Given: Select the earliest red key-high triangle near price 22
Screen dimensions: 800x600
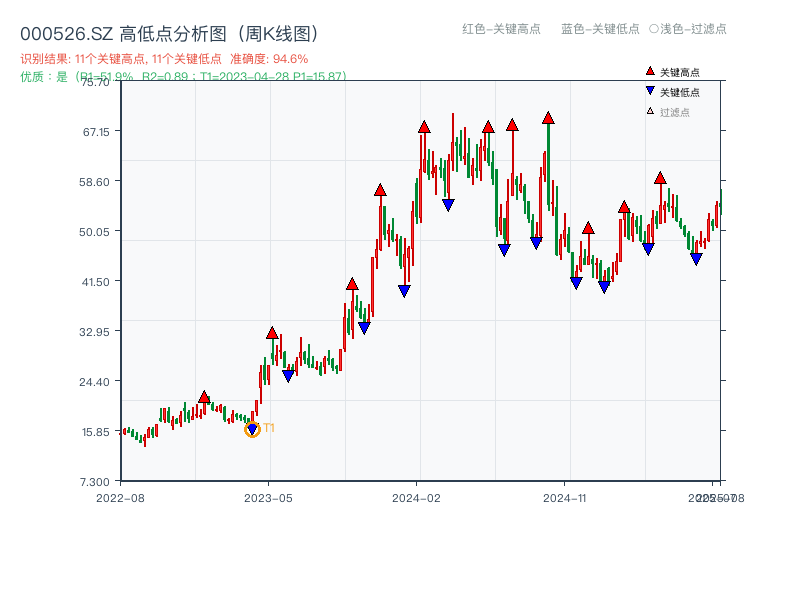Looking at the screenshot, I should click(x=204, y=397).
